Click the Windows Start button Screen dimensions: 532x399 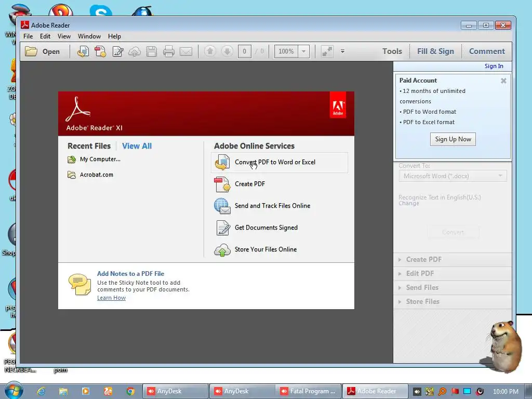[x=14, y=391]
